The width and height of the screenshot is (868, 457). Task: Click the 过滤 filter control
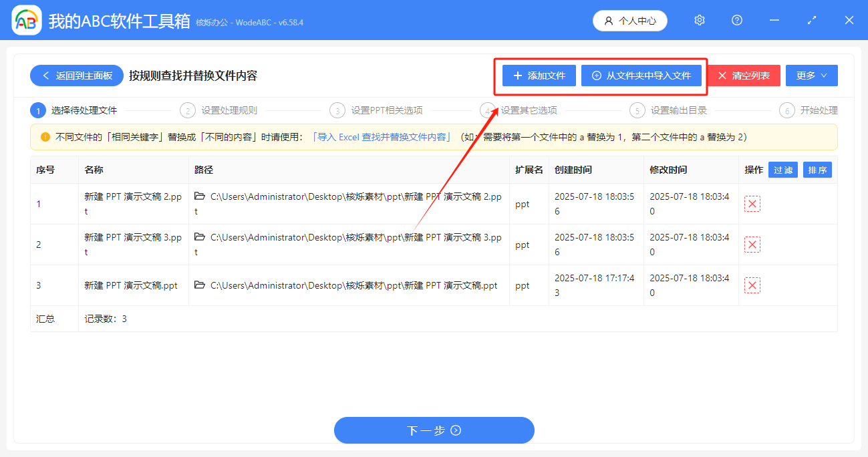coord(782,170)
